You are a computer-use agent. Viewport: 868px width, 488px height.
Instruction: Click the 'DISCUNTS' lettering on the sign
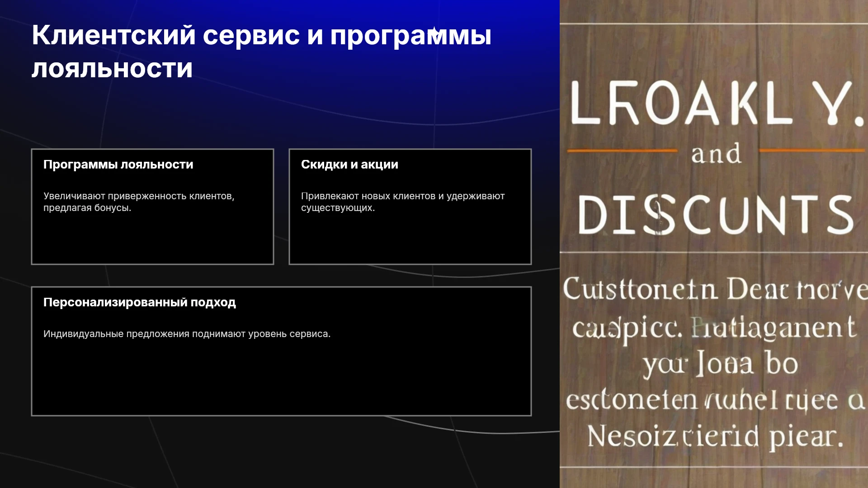click(716, 215)
